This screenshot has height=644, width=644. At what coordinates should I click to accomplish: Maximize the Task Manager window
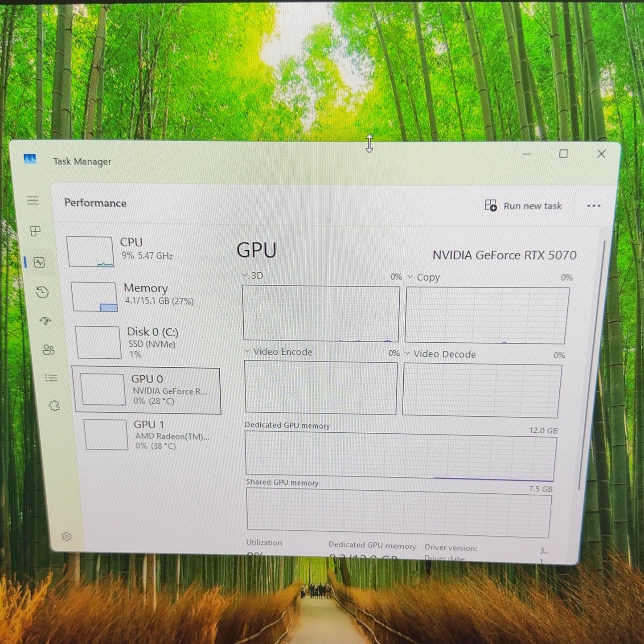[563, 154]
